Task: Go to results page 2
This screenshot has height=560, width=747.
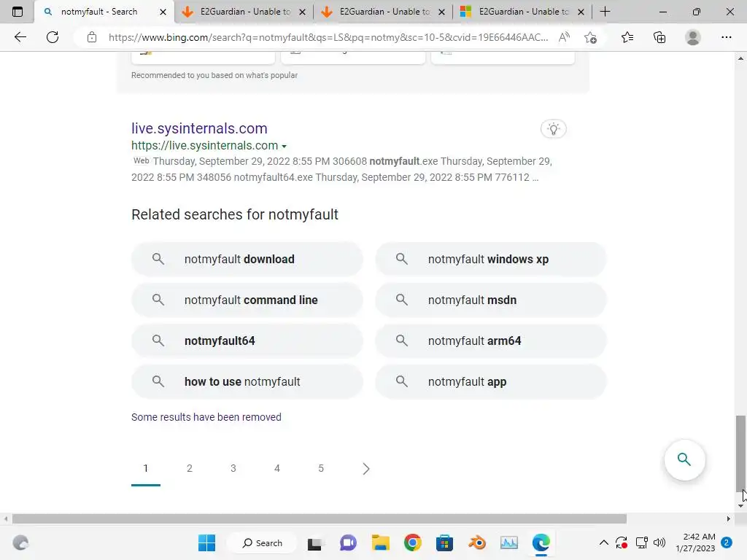Action: tap(190, 469)
